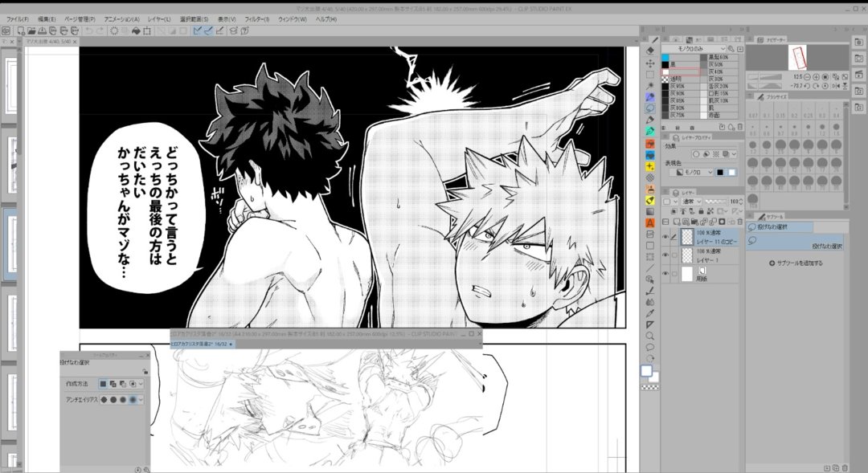This screenshot has height=473, width=868.
Task: Click the Navigator page thumbnail
Action: 798,58
